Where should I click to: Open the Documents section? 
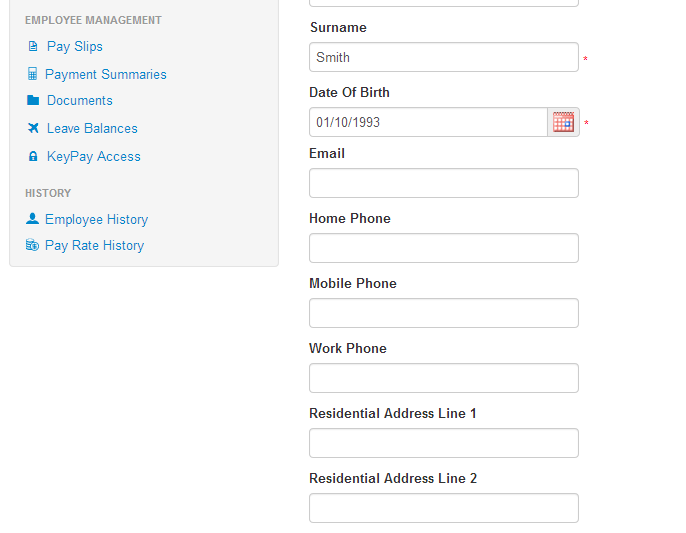point(80,101)
